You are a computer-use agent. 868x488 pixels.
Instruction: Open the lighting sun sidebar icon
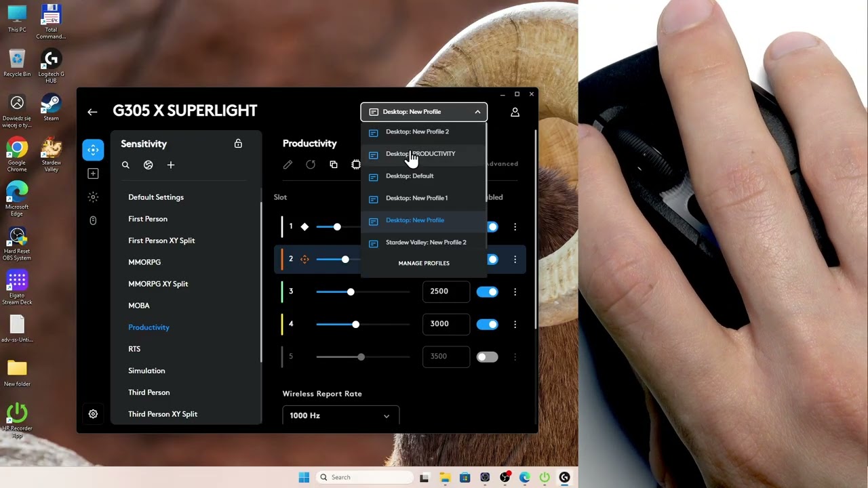click(x=93, y=197)
